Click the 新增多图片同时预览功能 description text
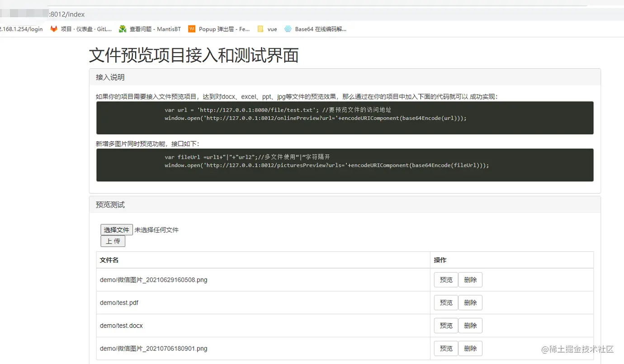 click(x=147, y=144)
